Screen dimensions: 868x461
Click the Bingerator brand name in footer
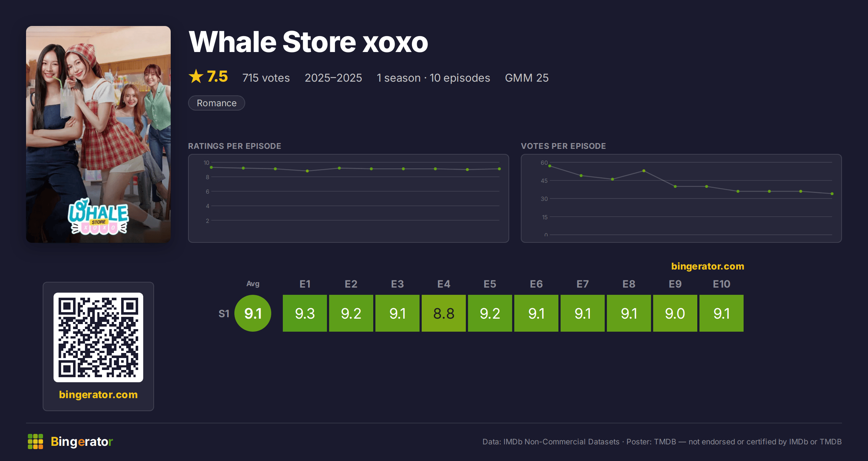click(x=82, y=441)
